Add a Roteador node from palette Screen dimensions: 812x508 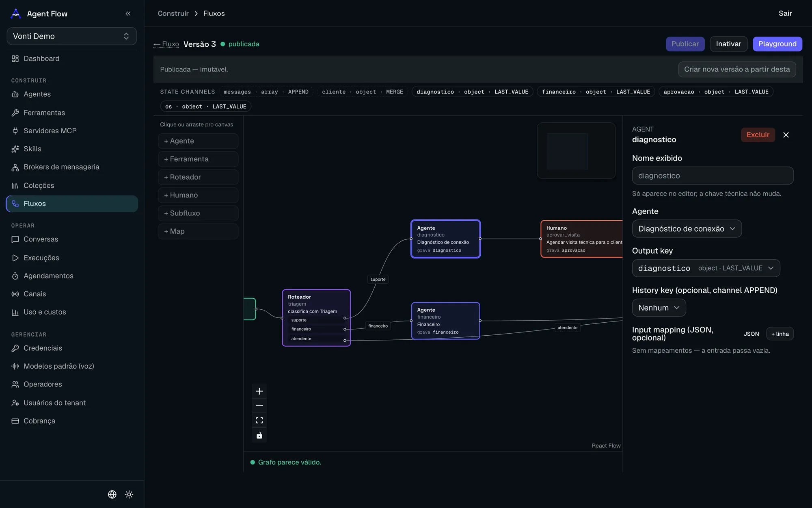[198, 177]
